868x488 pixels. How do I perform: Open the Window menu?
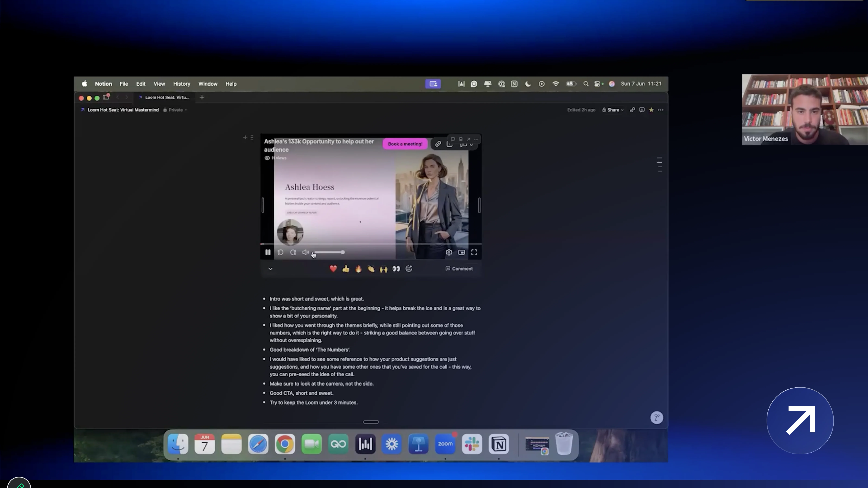pos(208,84)
